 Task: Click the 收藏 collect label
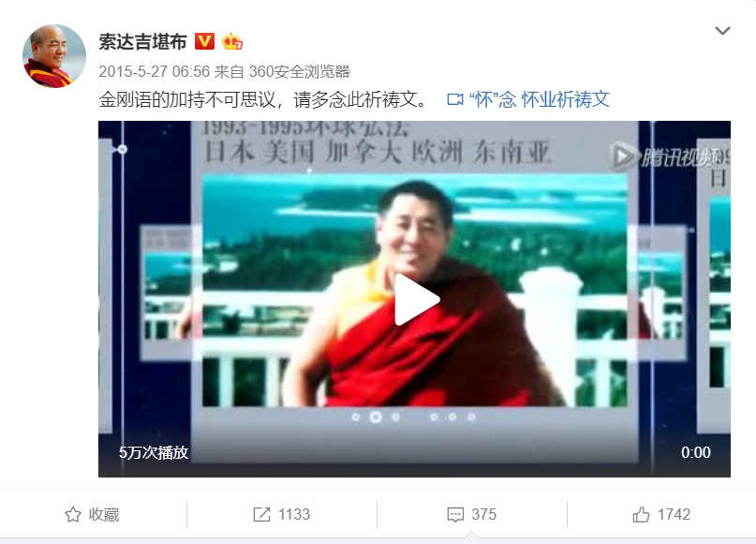coord(104,515)
